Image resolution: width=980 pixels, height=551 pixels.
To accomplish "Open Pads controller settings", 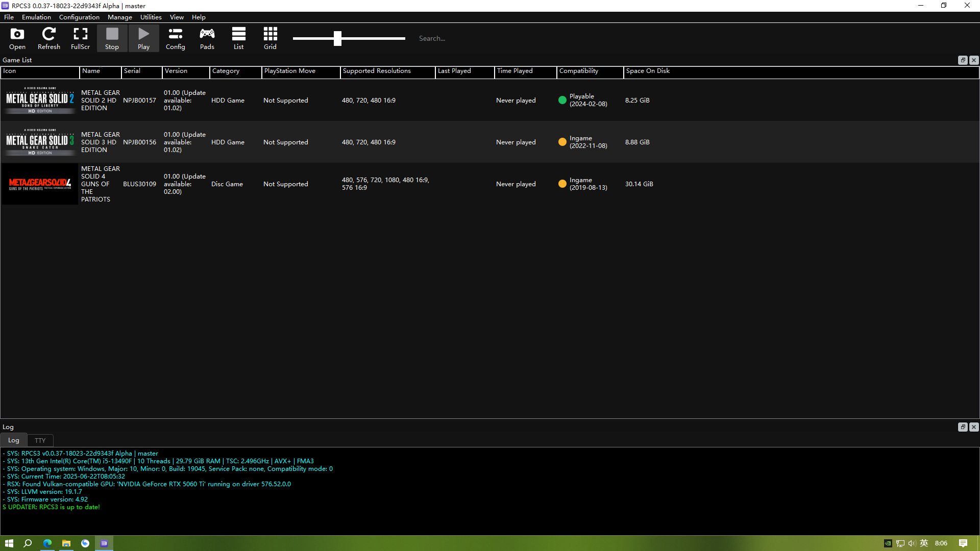I will (207, 38).
